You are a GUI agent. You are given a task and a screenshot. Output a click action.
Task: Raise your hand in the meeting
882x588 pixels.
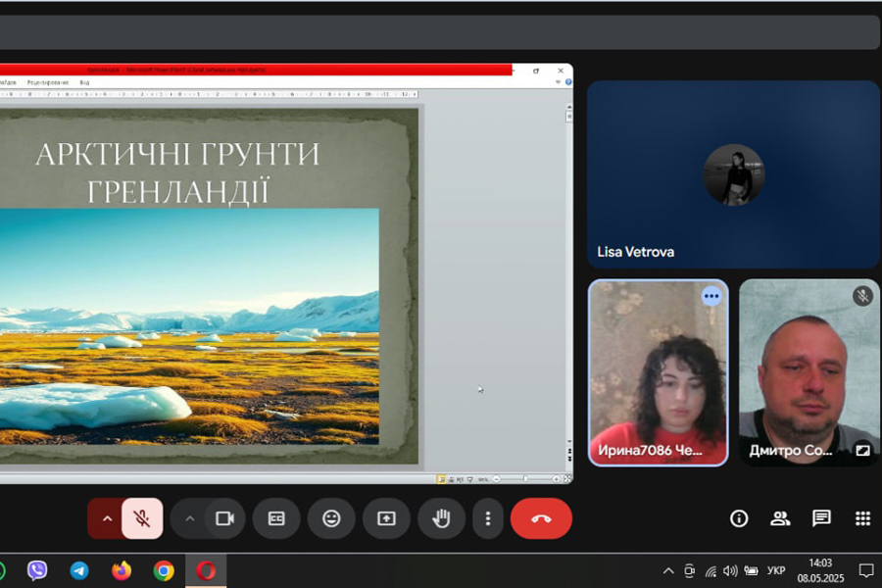(x=441, y=518)
